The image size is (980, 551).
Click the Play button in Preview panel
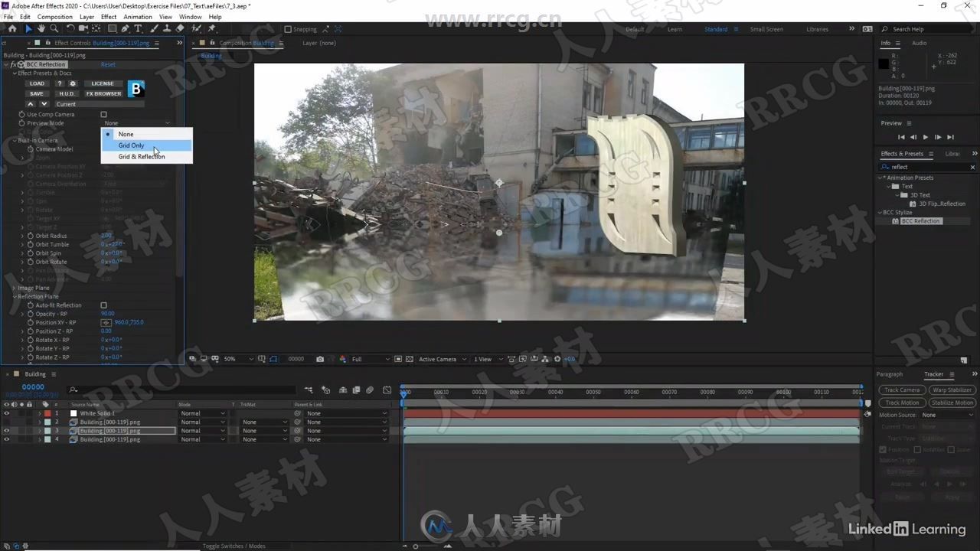coord(925,137)
